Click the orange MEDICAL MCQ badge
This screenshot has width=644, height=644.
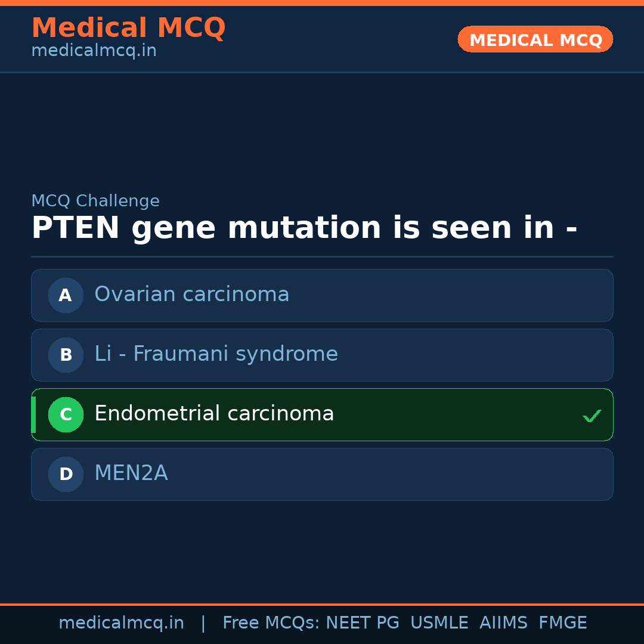point(535,39)
